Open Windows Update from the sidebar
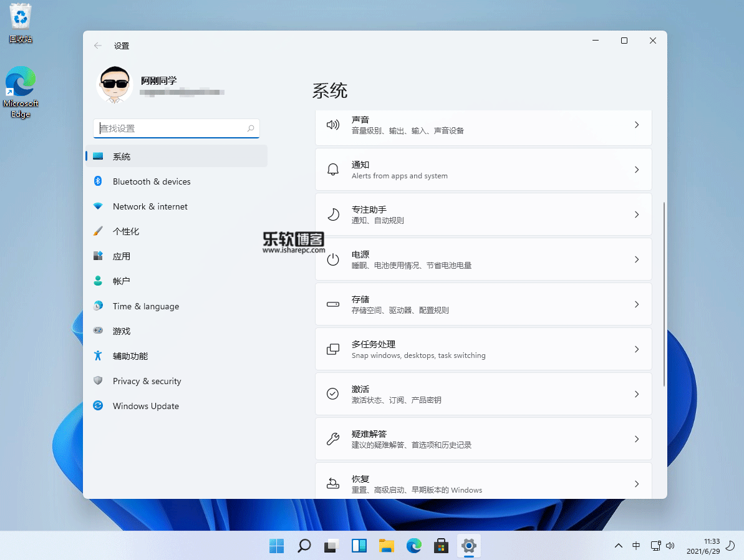This screenshot has width=744, height=560. [x=145, y=405]
